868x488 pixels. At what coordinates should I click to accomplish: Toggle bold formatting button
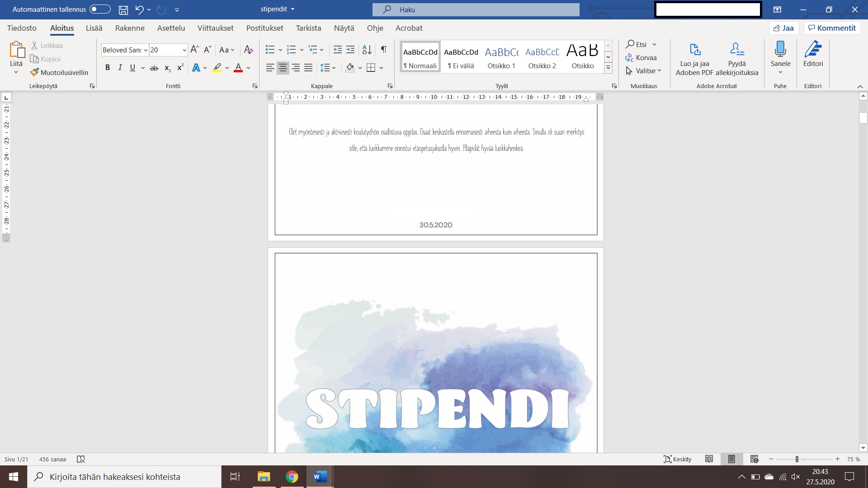(x=108, y=68)
